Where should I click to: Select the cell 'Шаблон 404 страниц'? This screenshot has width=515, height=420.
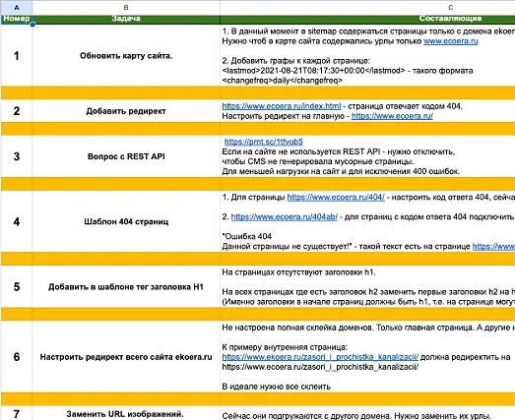pyautogui.click(x=126, y=222)
